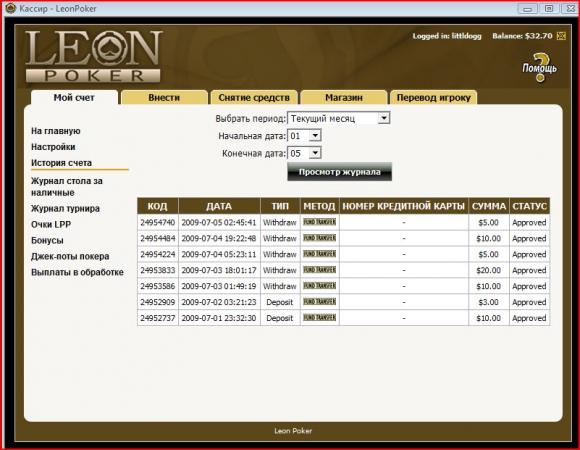Click date 2009-07-04 05:23:11

pos(219,254)
